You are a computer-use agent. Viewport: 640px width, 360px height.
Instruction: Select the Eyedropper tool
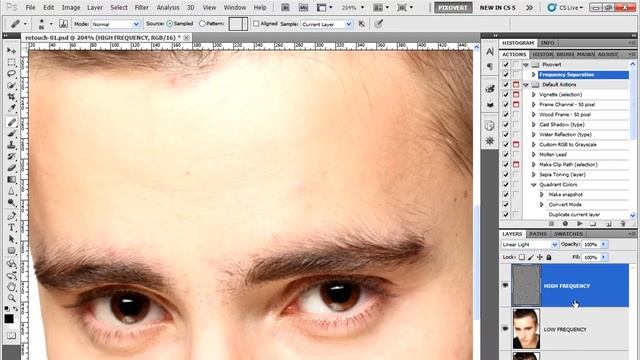(11, 109)
